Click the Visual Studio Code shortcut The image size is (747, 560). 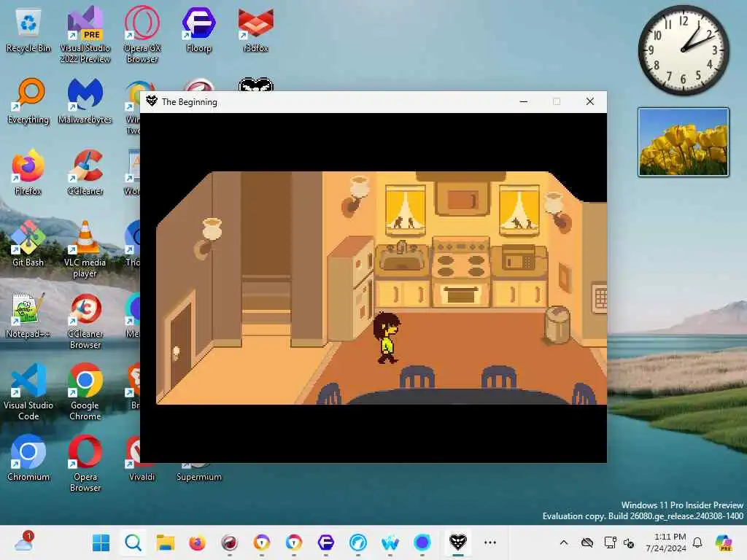click(28, 392)
